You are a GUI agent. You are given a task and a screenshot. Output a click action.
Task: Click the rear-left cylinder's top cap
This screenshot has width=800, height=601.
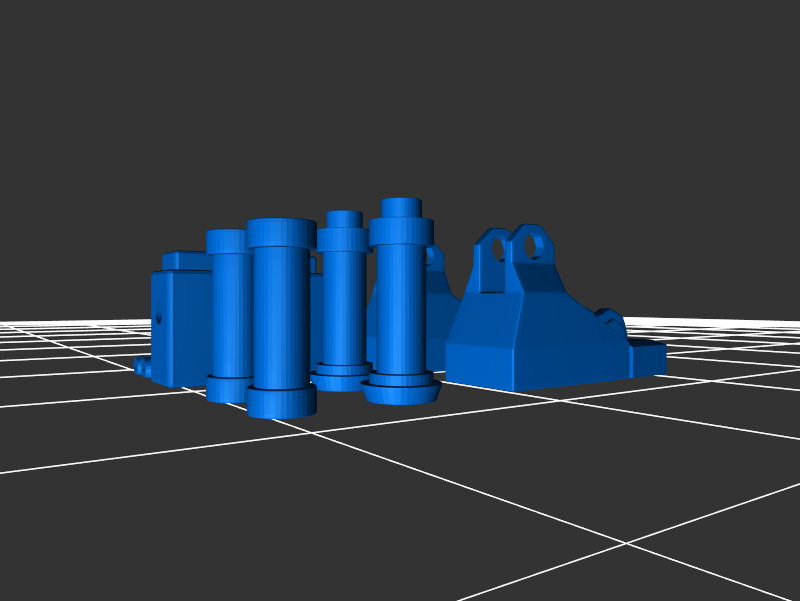point(227,242)
